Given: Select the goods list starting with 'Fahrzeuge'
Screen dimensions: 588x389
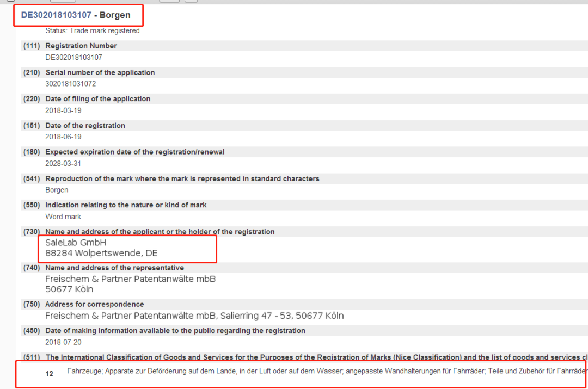Looking at the screenshot, I should click(x=327, y=371).
